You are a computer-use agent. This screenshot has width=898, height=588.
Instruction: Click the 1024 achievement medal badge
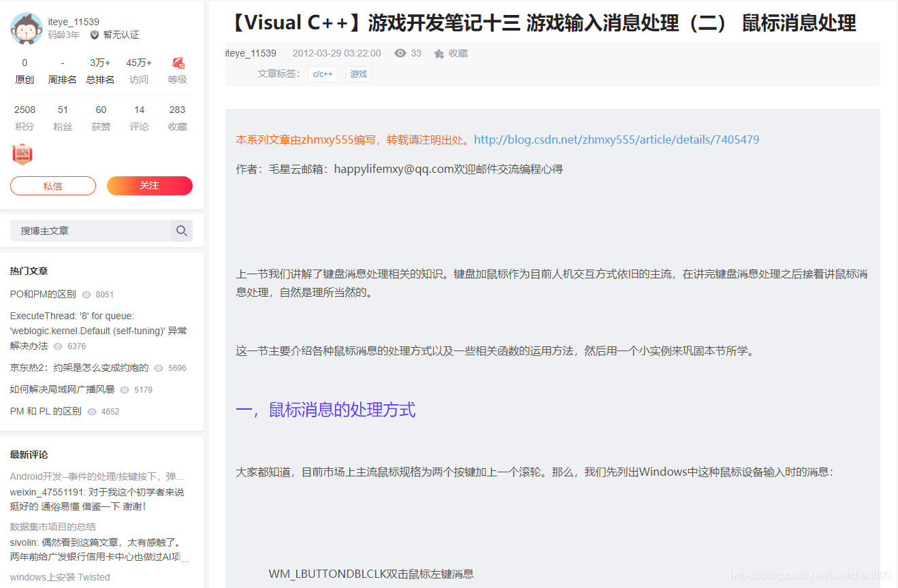coord(22,154)
